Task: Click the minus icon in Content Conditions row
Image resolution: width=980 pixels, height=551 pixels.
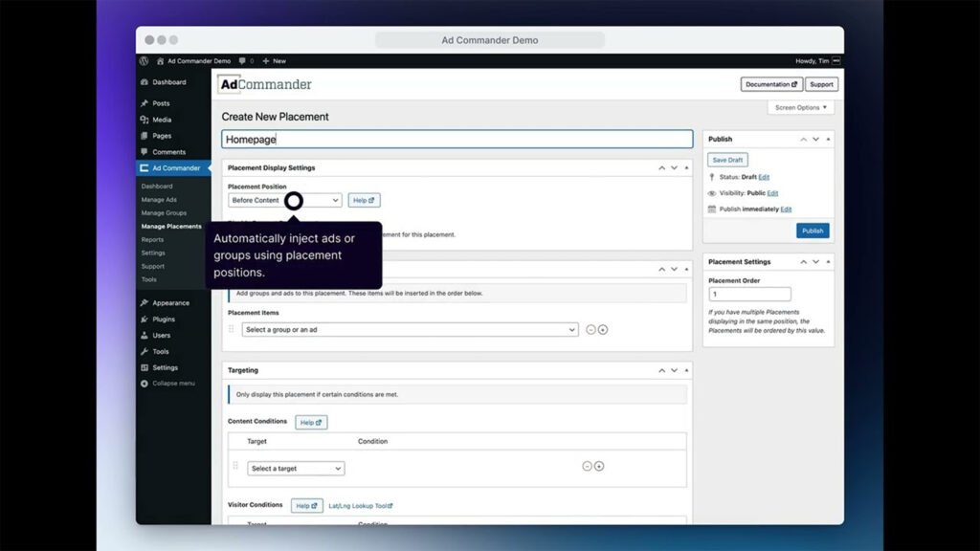Action: (x=588, y=467)
